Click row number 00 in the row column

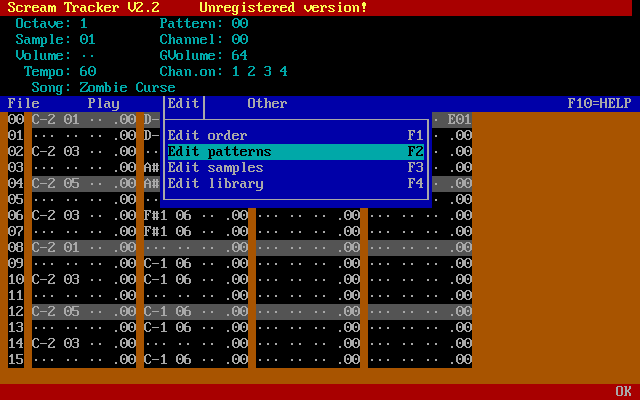[16, 119]
